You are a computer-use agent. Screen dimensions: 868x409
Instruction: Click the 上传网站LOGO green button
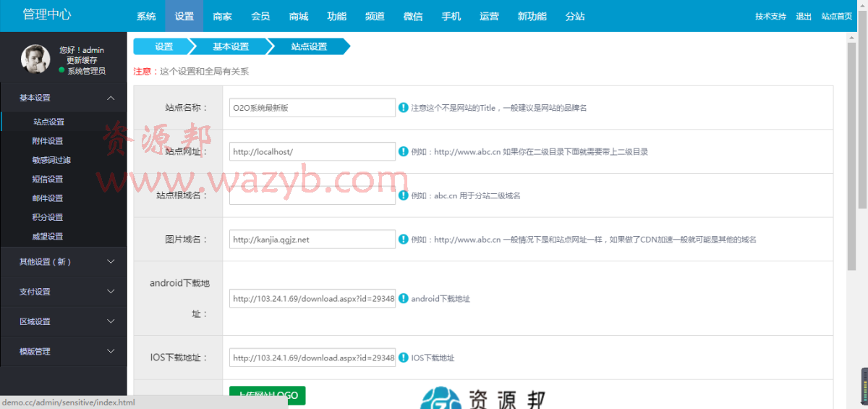268,395
